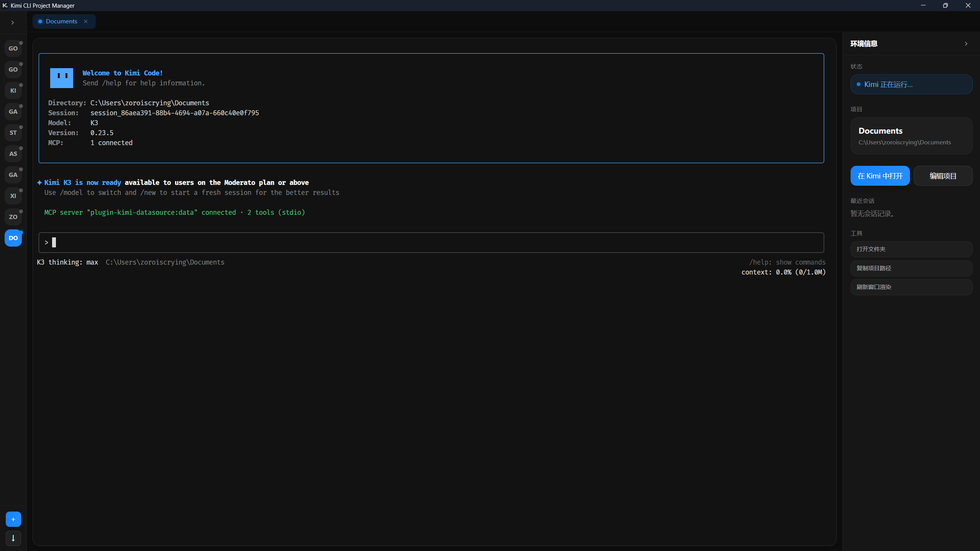Switch to the Documents tab
Viewport: 980px width, 551px height.
click(x=61, y=21)
